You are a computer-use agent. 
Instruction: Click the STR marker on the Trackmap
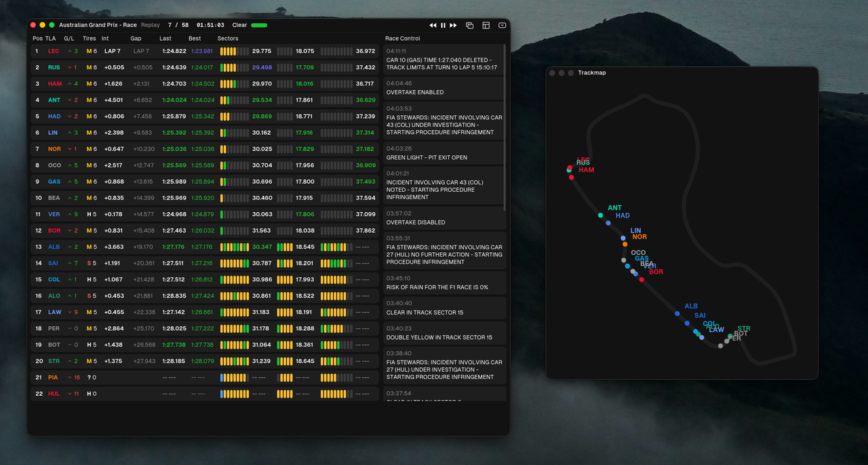[730, 336]
